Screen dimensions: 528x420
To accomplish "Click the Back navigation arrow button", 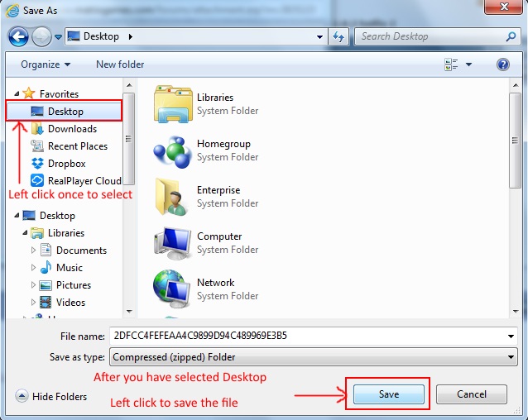I will click(18, 36).
